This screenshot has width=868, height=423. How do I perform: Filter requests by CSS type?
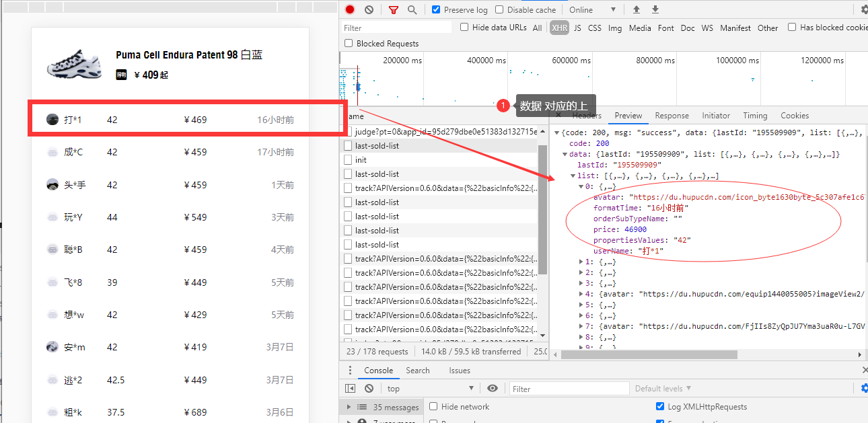[x=595, y=28]
